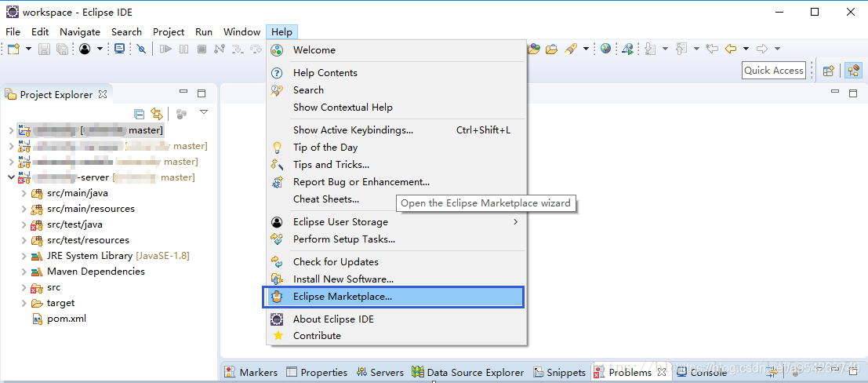Click the Step Over icon
Screen dimensions: 868x383
(x=256, y=49)
